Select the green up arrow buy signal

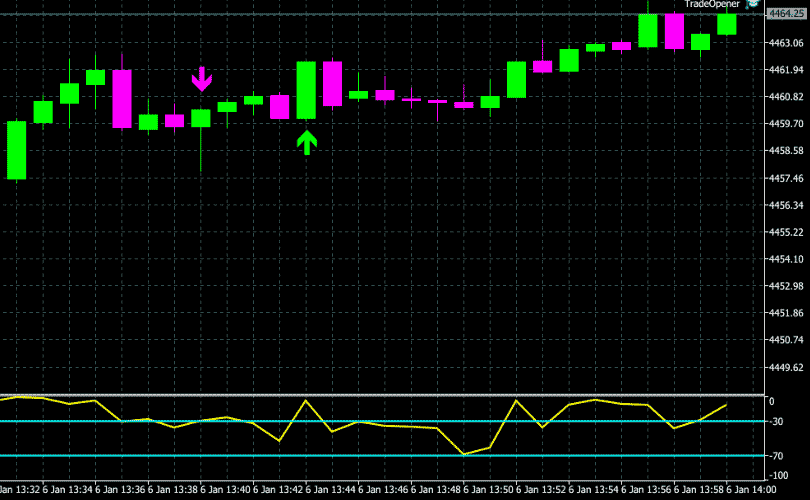pos(307,142)
